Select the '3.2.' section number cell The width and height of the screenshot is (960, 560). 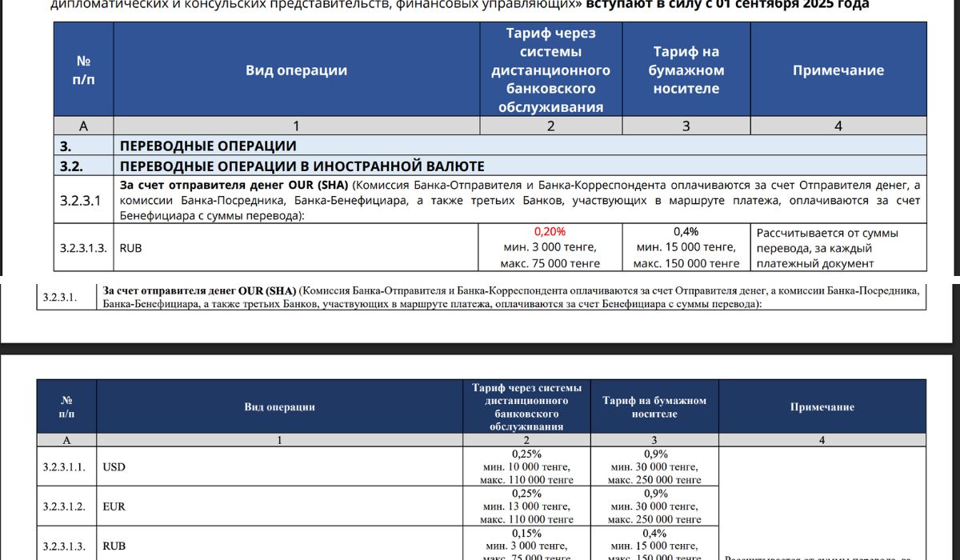pyautogui.click(x=84, y=166)
